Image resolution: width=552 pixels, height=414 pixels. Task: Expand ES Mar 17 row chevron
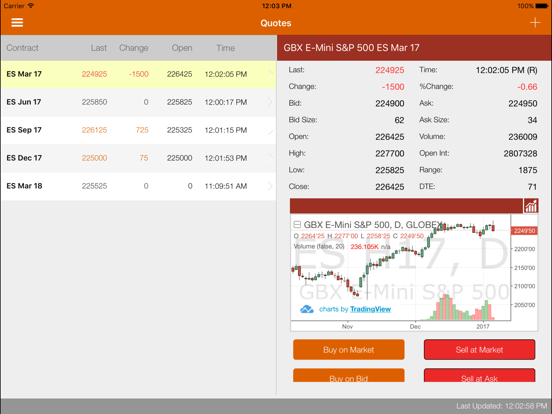[x=270, y=74]
